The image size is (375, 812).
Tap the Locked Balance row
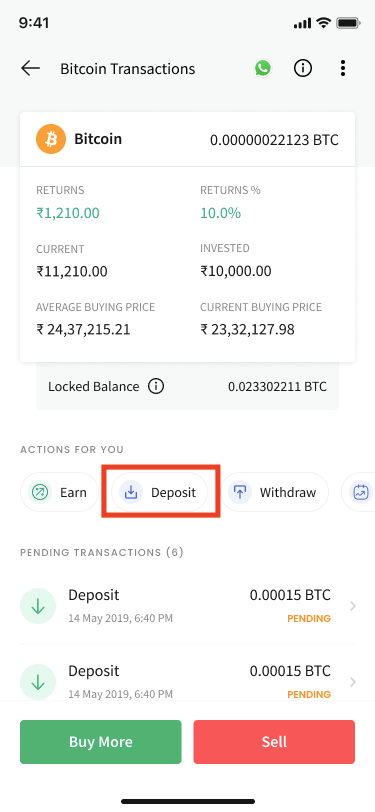click(188, 386)
